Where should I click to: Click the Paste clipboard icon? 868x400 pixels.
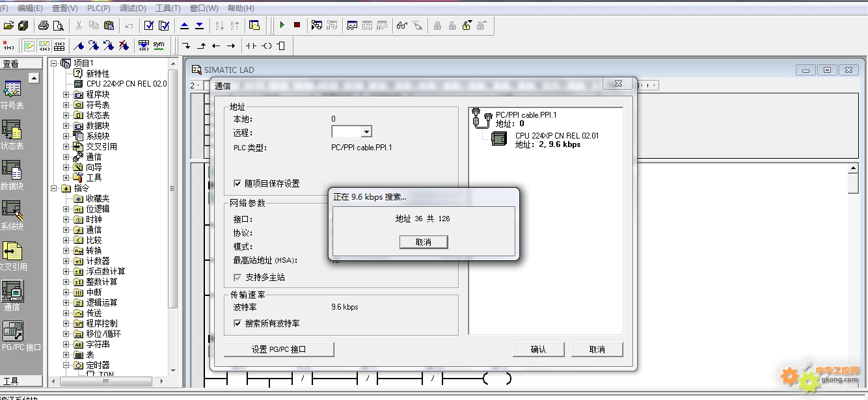(x=109, y=25)
